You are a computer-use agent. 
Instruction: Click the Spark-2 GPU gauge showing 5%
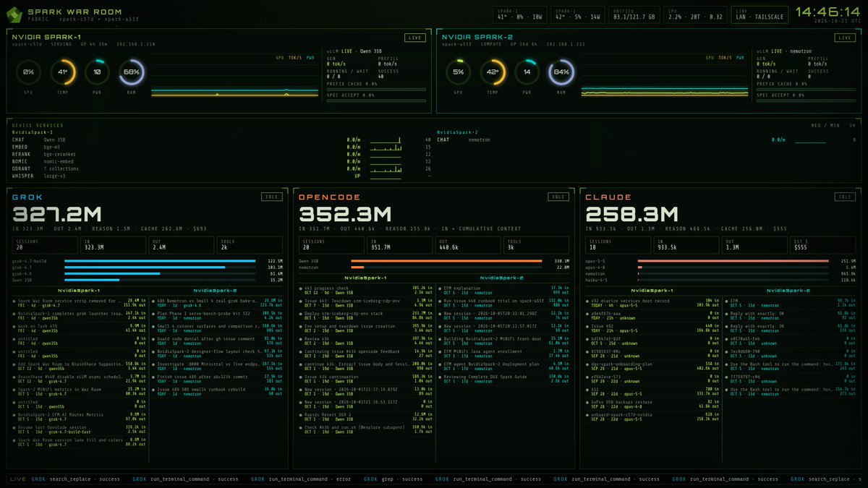point(459,72)
